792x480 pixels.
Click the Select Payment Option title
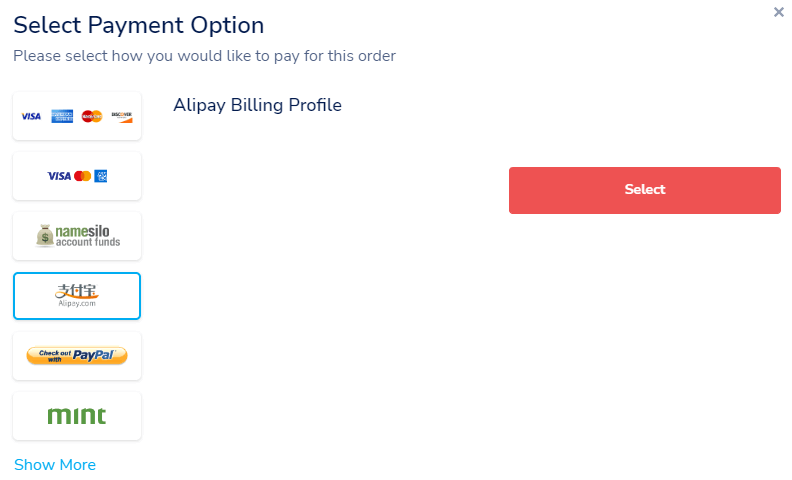pos(138,25)
